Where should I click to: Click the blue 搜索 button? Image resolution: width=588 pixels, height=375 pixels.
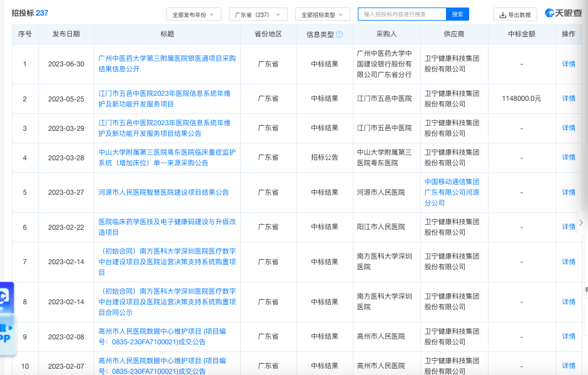(457, 14)
